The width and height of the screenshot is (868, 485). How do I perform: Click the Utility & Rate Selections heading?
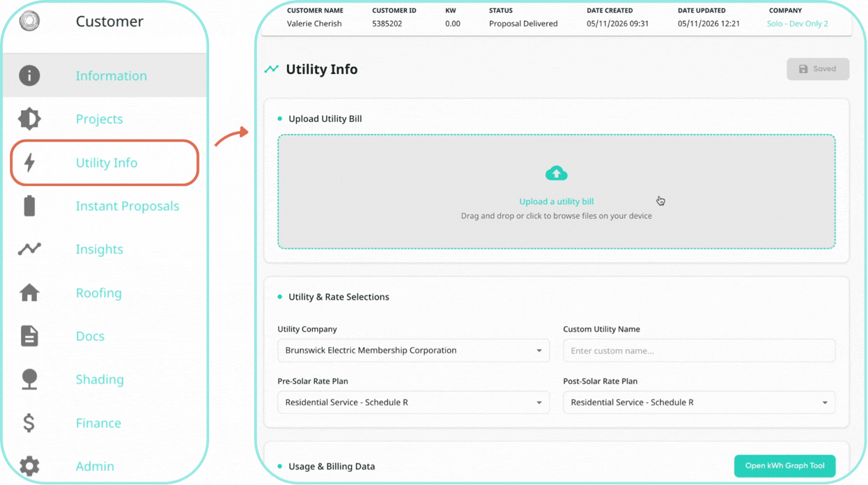[339, 297]
